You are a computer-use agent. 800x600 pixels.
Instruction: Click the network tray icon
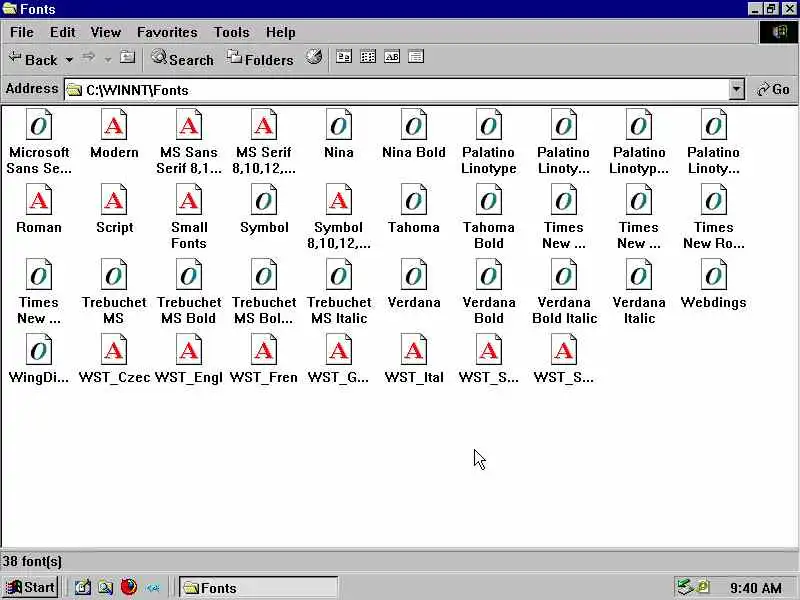click(685, 587)
